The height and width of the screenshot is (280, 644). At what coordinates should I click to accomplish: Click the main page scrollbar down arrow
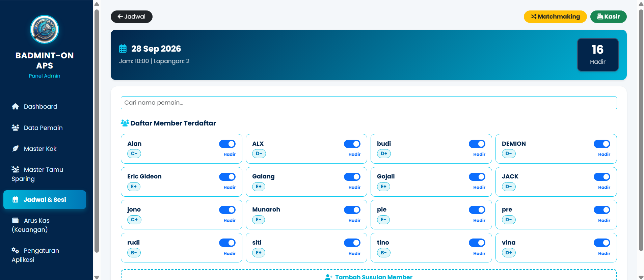pyautogui.click(x=641, y=277)
